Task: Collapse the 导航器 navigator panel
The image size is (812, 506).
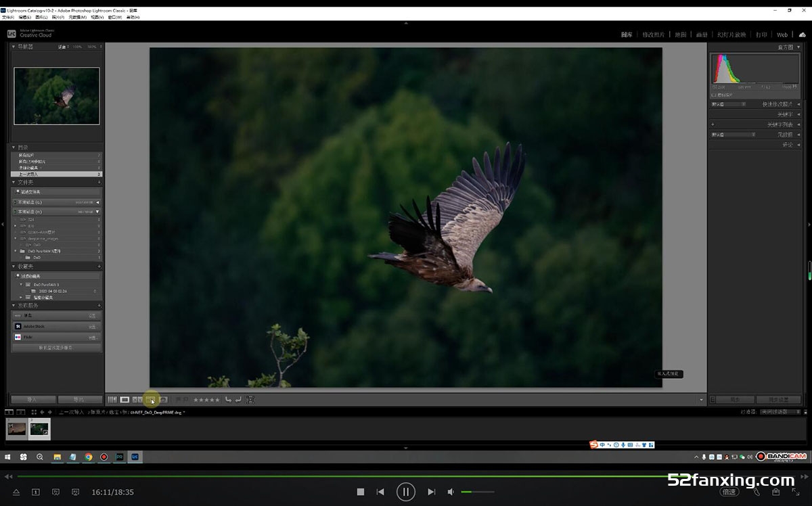Action: (14, 47)
